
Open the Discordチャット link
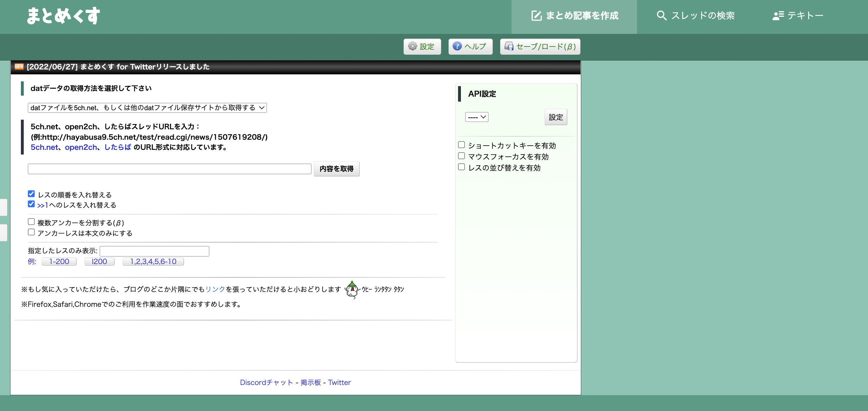[x=266, y=382]
